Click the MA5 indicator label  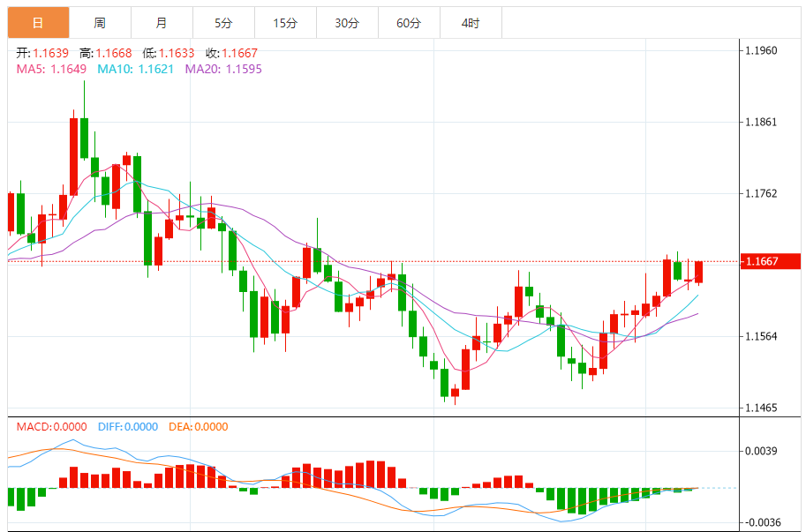52,69
